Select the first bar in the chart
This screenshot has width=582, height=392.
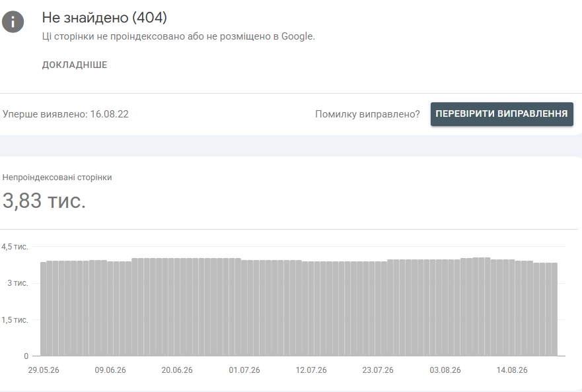pos(44,309)
